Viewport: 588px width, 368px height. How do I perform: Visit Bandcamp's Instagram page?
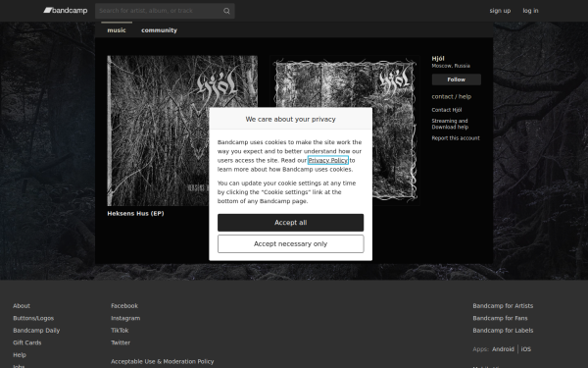click(x=125, y=318)
